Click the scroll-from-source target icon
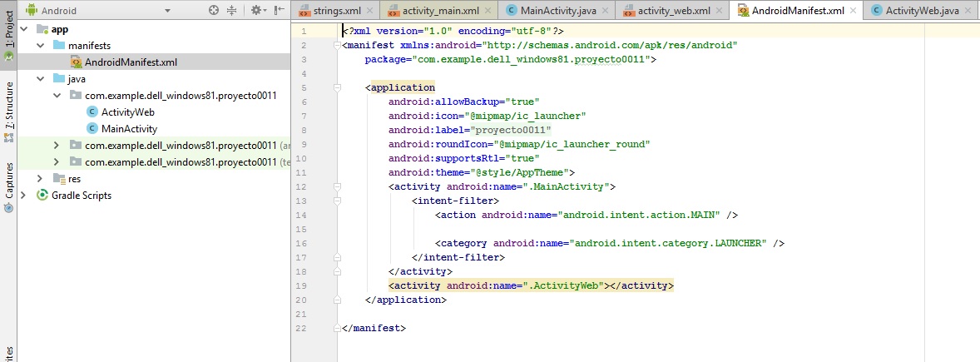 [x=214, y=10]
